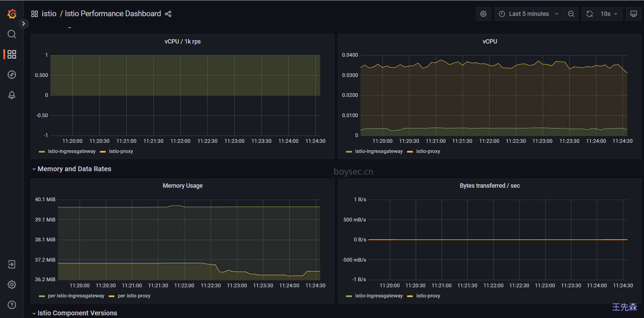Open the Help question mark icon
644x318 pixels.
click(12, 305)
